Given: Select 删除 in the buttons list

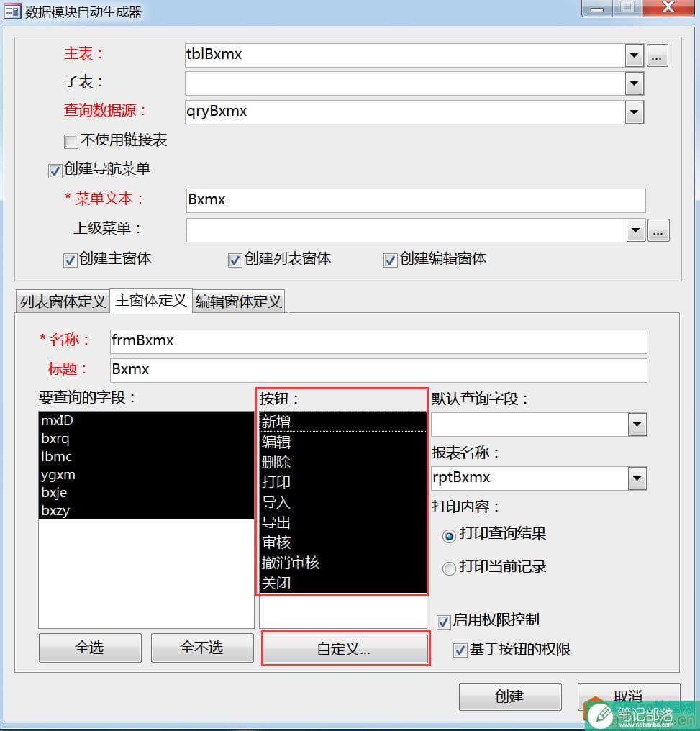Looking at the screenshot, I should (343, 462).
